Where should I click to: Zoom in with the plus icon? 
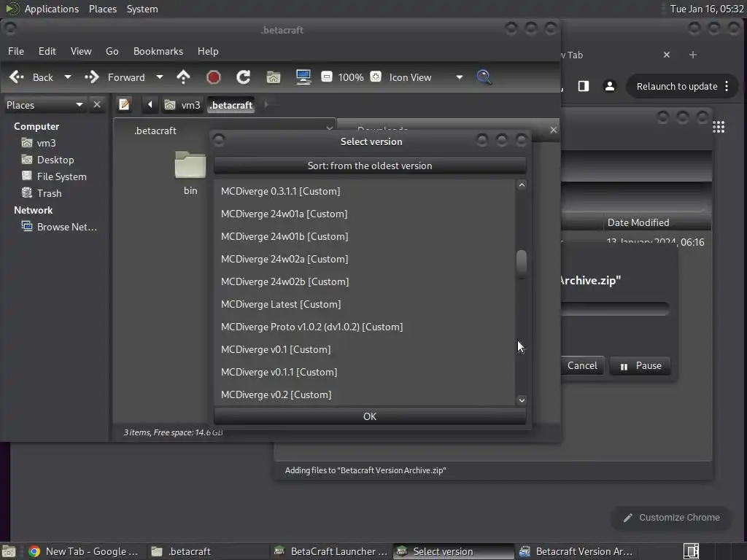point(376,77)
